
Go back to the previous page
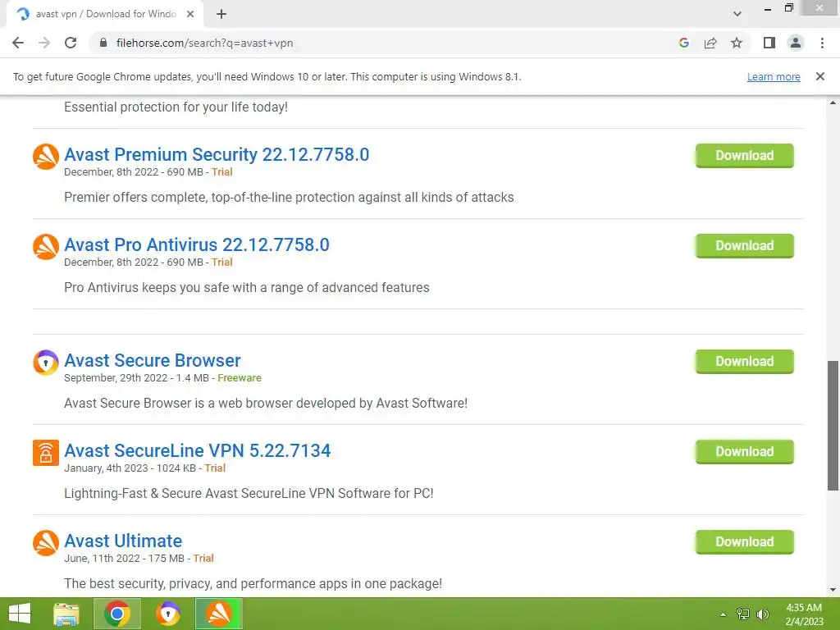pyautogui.click(x=18, y=43)
